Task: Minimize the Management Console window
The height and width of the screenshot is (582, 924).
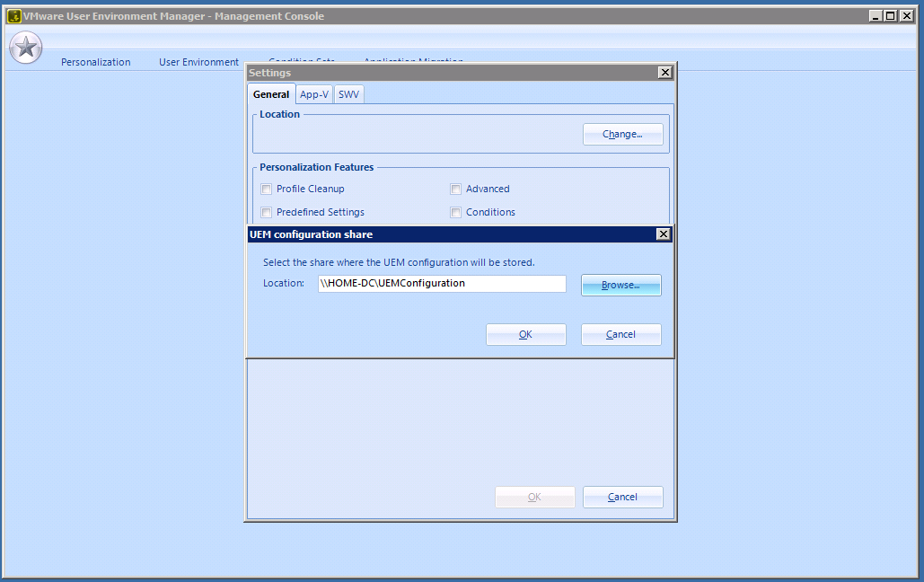Action: [x=876, y=16]
